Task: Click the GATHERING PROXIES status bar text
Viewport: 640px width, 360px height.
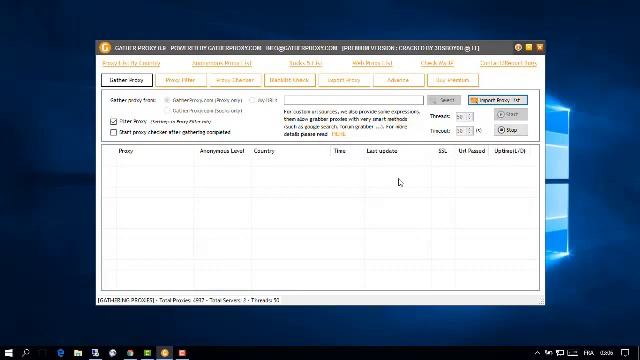Action: click(x=188, y=300)
